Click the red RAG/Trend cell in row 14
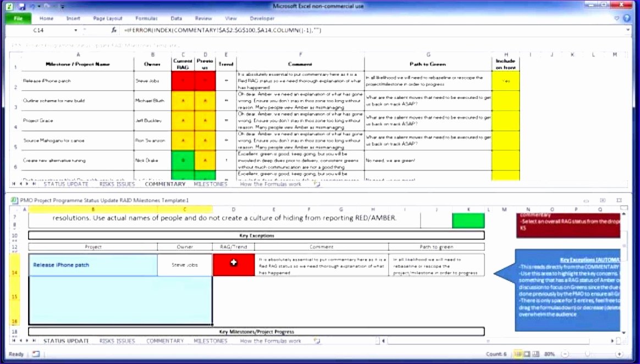This screenshot has width=640, height=364. [x=234, y=265]
